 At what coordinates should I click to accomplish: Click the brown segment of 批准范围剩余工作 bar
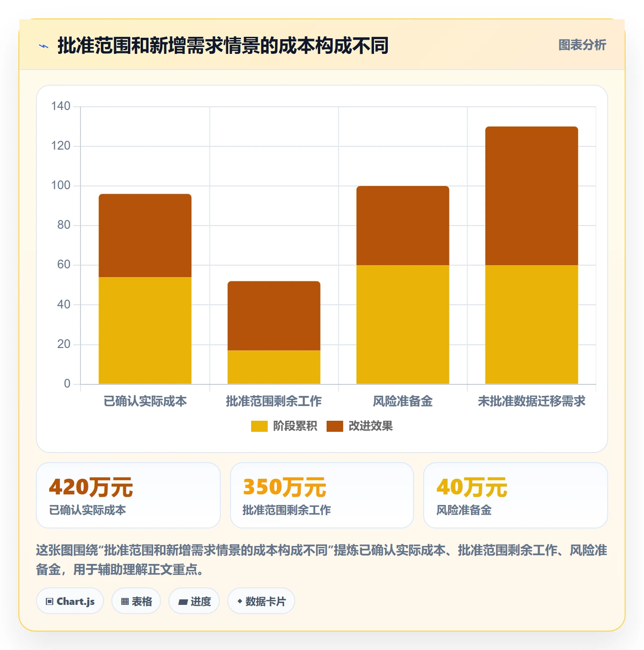(274, 316)
